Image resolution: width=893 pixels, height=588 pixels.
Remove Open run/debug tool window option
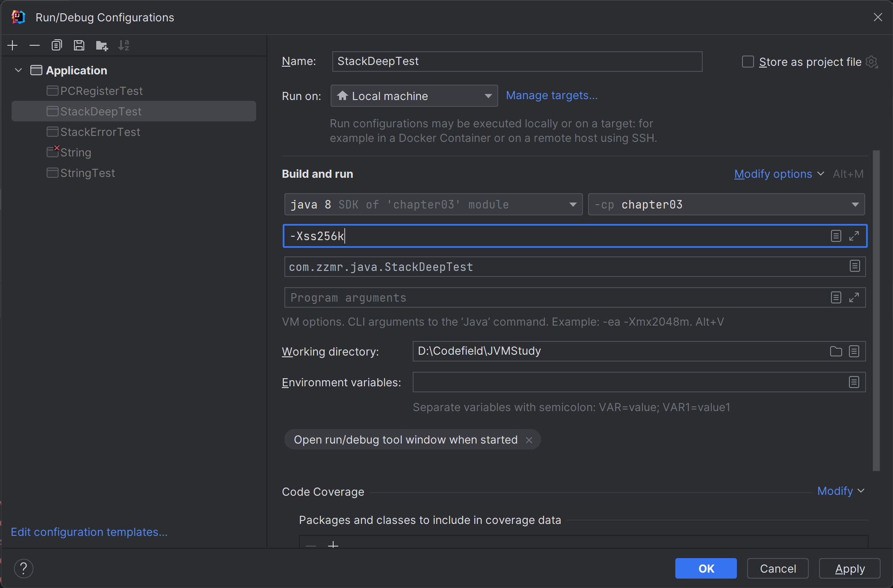tap(529, 440)
